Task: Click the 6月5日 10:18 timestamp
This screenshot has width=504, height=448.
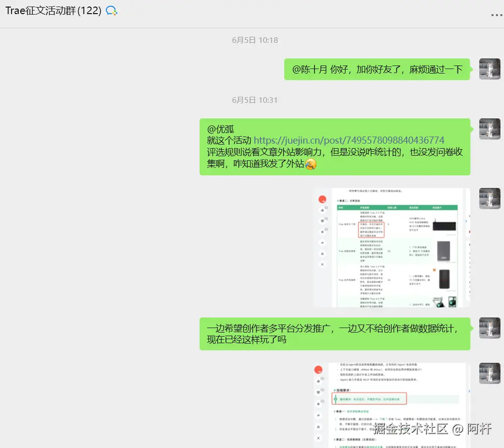Action: point(255,40)
